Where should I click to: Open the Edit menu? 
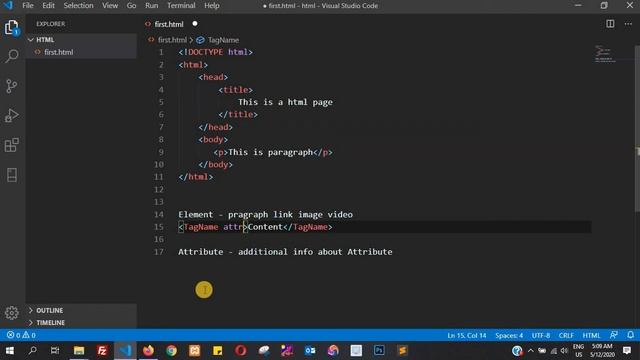tap(48, 6)
